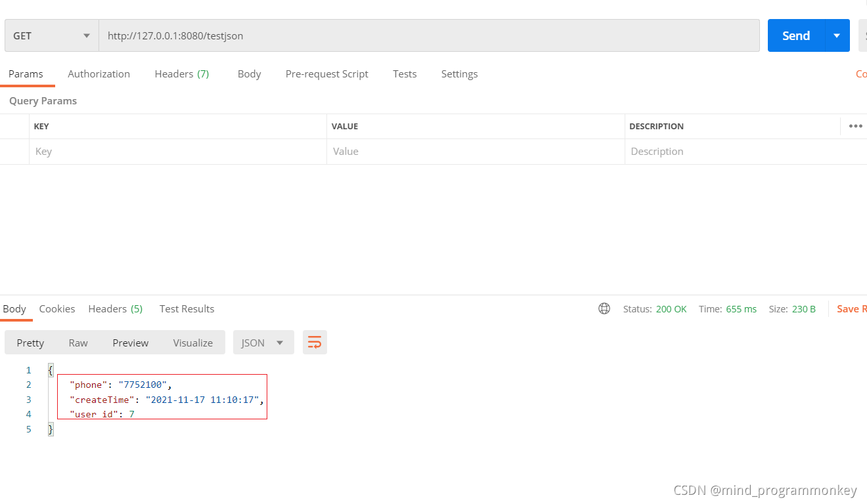Click the 230 B size value
Viewport: 867px width, 504px height.
[x=804, y=309]
